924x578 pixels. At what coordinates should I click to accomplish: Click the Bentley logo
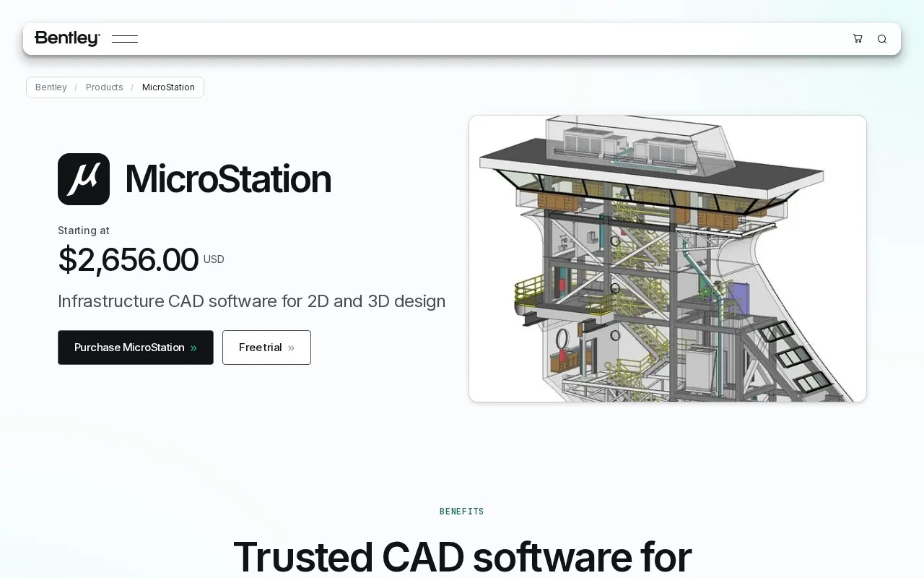(x=67, y=39)
